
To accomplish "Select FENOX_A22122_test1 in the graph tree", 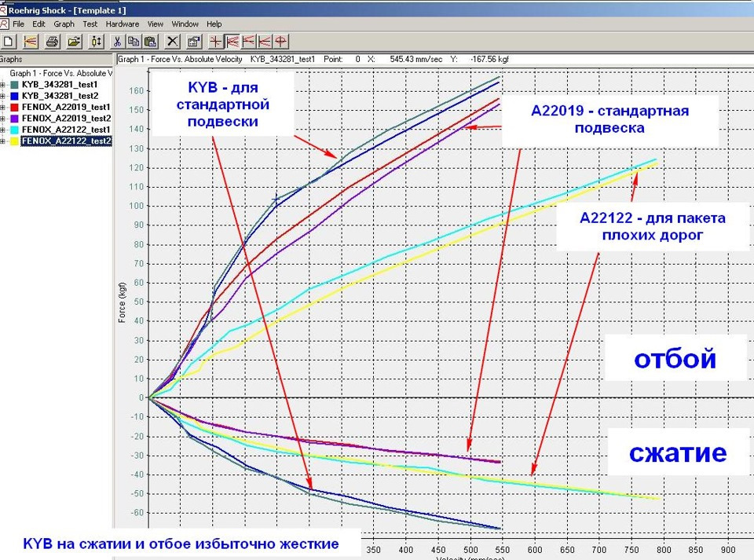I will pyautogui.click(x=66, y=130).
